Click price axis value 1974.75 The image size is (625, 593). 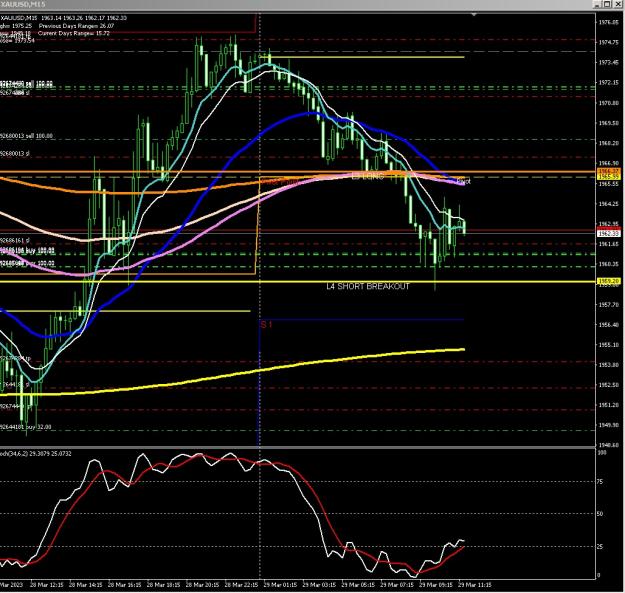[x=609, y=42]
